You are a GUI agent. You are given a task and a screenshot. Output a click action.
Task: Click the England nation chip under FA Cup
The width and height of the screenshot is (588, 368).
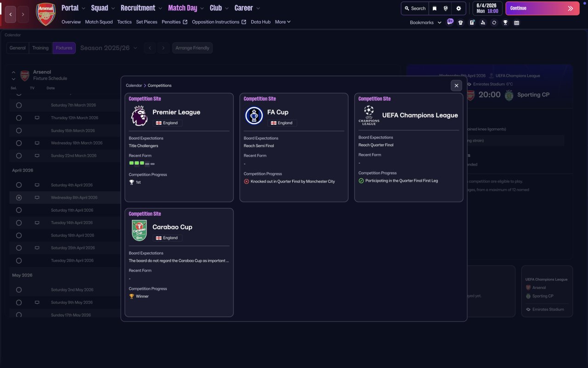[x=282, y=123]
